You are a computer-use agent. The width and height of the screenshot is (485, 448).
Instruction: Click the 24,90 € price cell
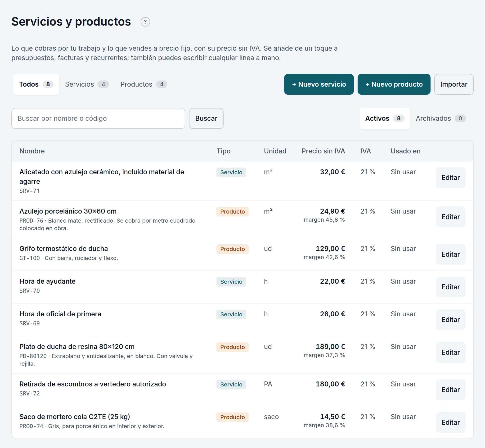point(332,211)
